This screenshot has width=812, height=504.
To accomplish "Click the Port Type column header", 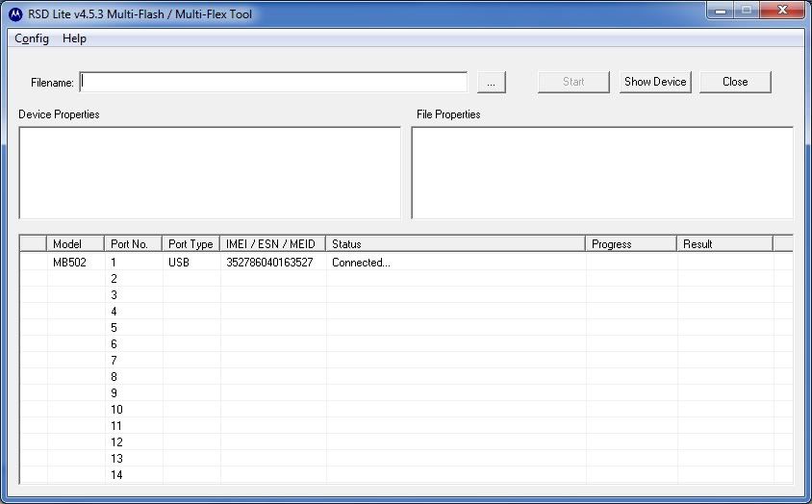I will (x=191, y=243).
